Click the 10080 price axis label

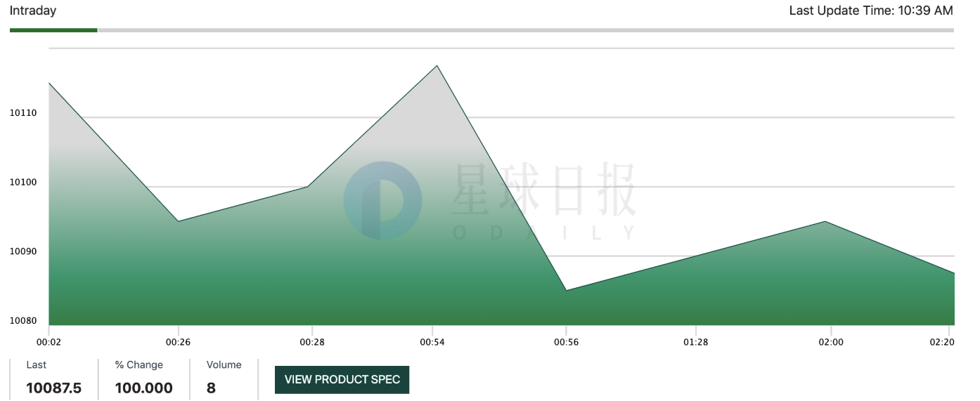point(22,321)
